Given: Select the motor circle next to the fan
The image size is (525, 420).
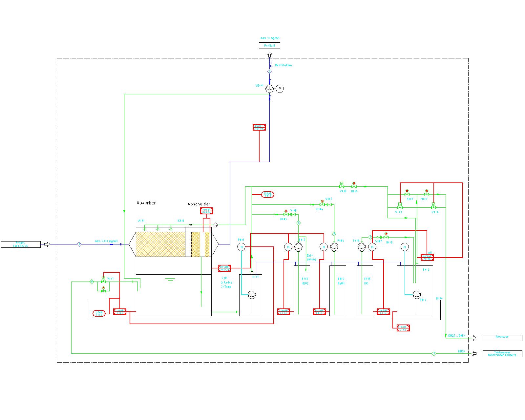Looking at the screenshot, I should tap(280, 89).
